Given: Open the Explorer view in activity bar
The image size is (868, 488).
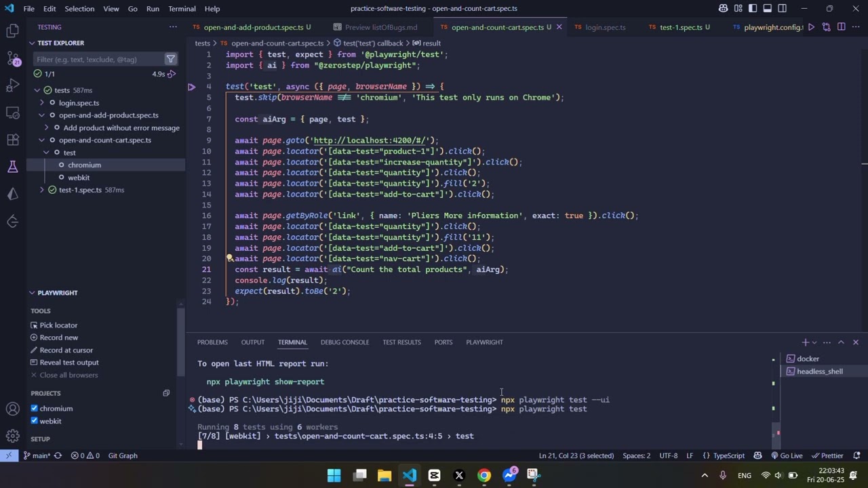Looking at the screenshot, I should click(12, 30).
